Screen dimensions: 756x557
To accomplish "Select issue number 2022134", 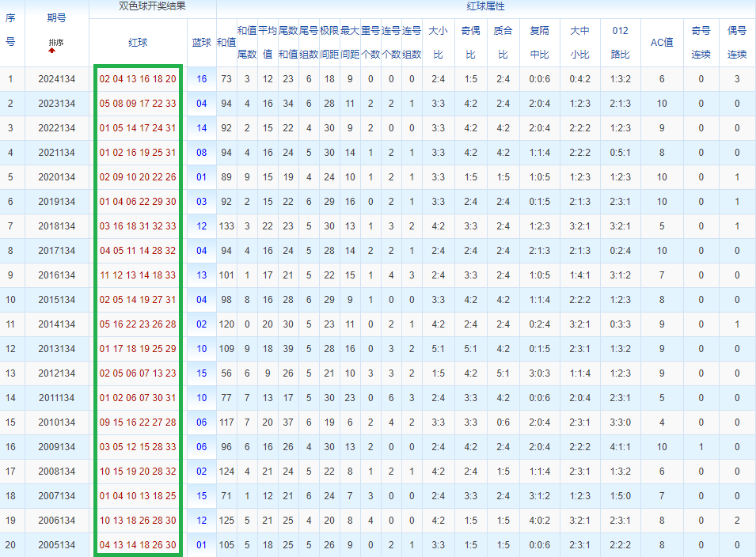I will point(57,128).
